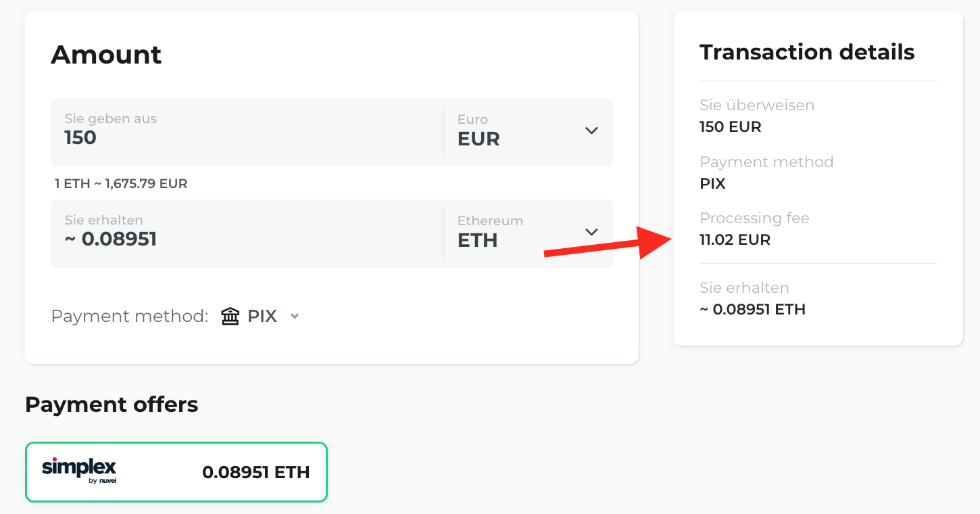Click the 1 ETH ~ 1,675.79 EUR rate
This screenshot has width=980, height=514.
pyautogui.click(x=121, y=184)
